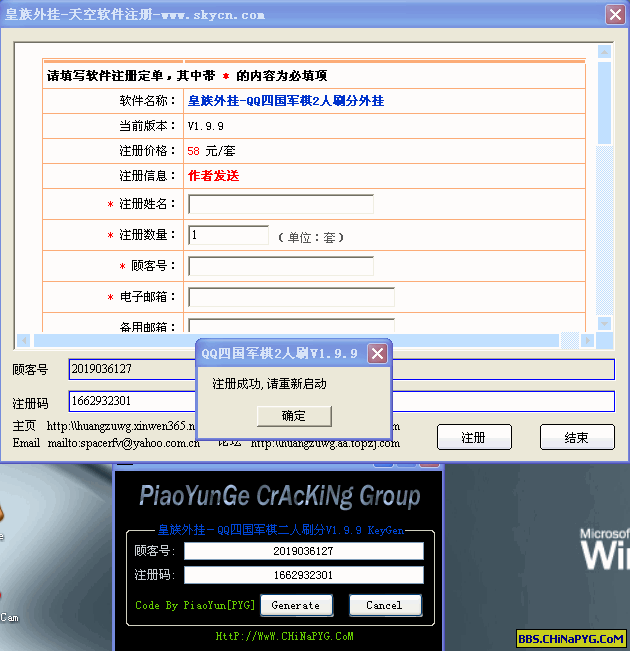This screenshot has width=630, height=651.
Task: Click the 注册 register button
Action: pyautogui.click(x=474, y=437)
